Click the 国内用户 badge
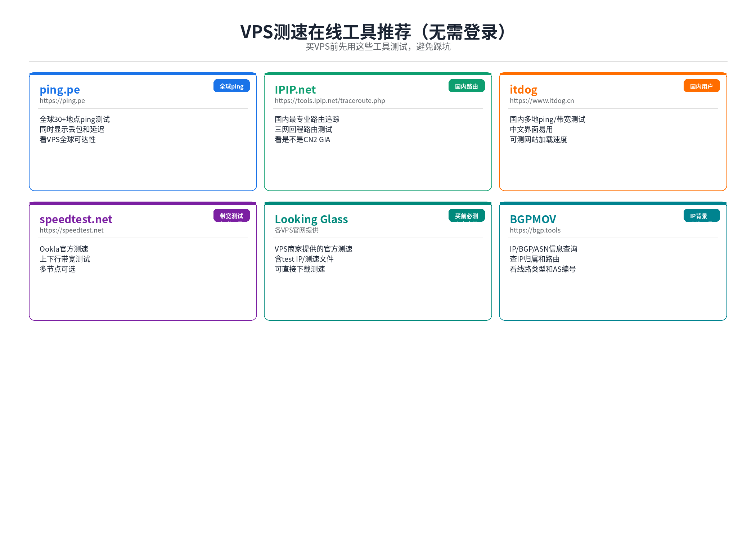Screen dimensions: 756x540 [702, 86]
